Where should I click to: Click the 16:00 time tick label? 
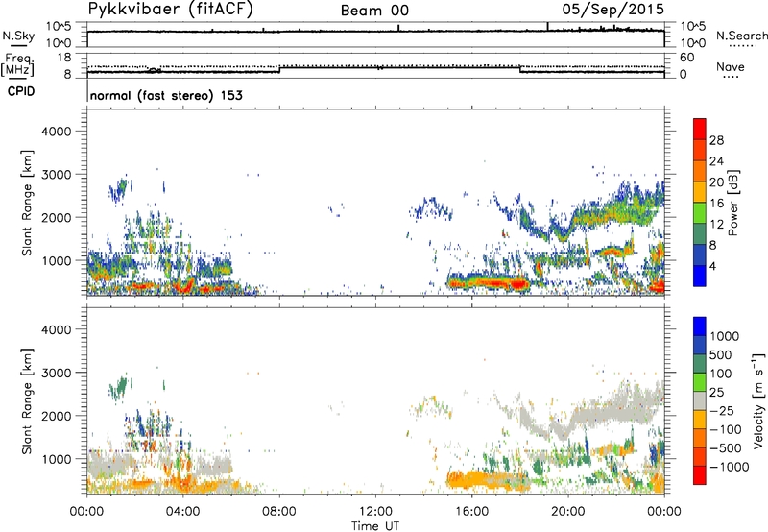[x=471, y=512]
